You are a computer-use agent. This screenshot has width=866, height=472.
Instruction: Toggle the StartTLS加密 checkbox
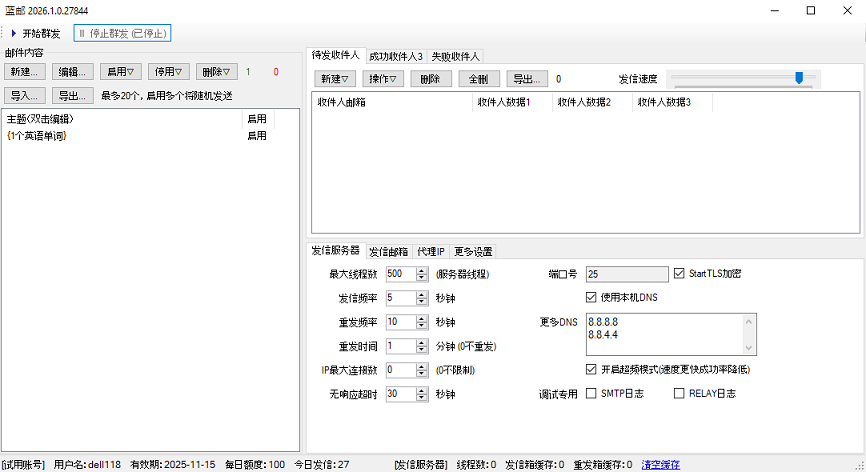pyautogui.click(x=680, y=273)
